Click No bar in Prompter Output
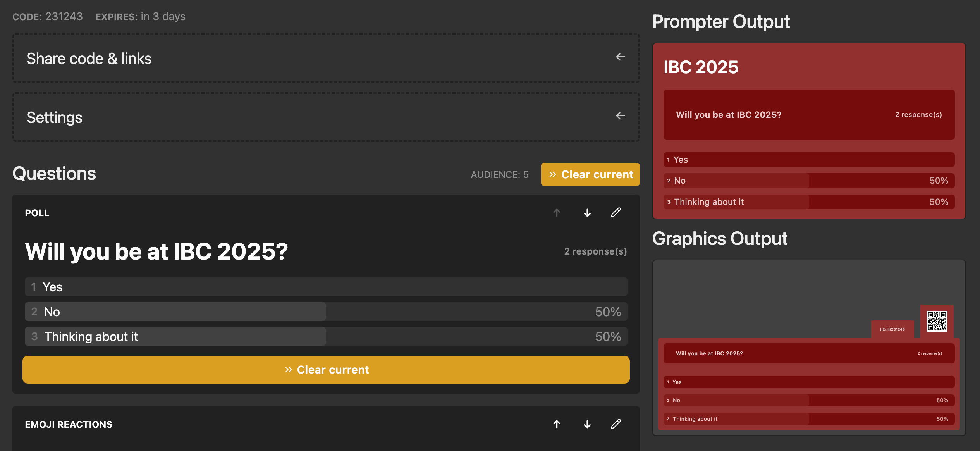Viewport: 980px width, 451px height. 809,181
